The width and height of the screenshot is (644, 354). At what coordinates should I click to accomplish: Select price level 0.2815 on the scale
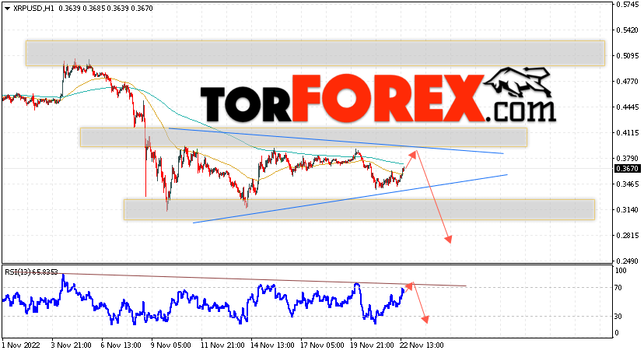click(627, 235)
